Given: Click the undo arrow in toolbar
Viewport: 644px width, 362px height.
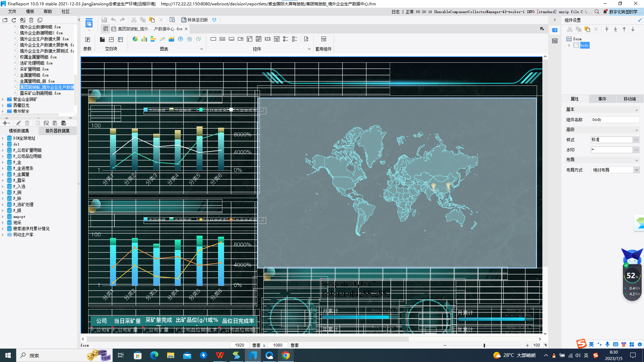Looking at the screenshot, I should click(x=113, y=20).
